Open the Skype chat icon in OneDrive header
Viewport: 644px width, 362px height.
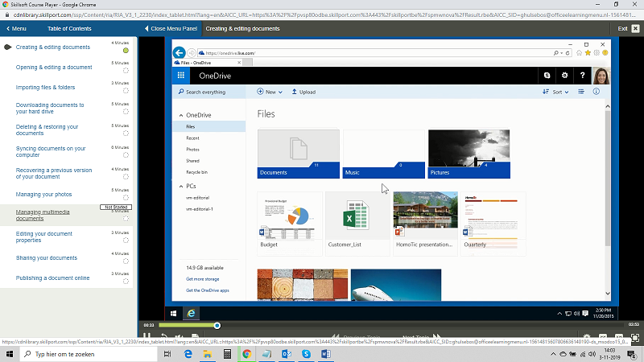pyautogui.click(x=547, y=76)
